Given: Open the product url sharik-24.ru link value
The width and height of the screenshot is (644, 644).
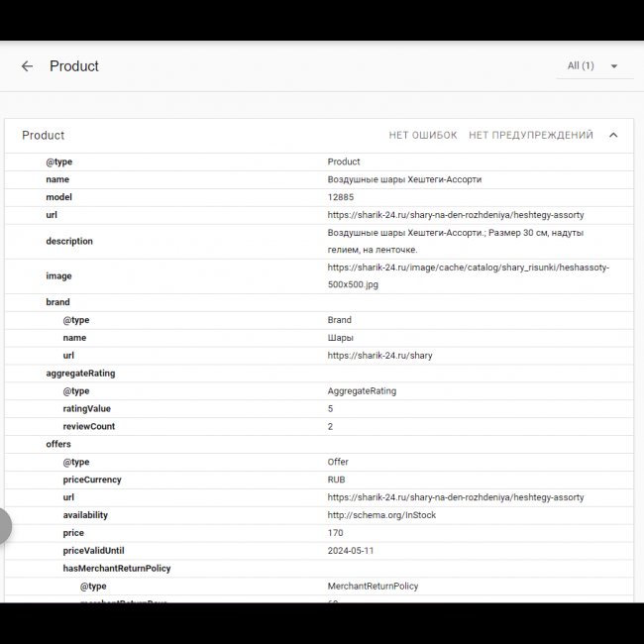Looking at the screenshot, I should click(456, 215).
